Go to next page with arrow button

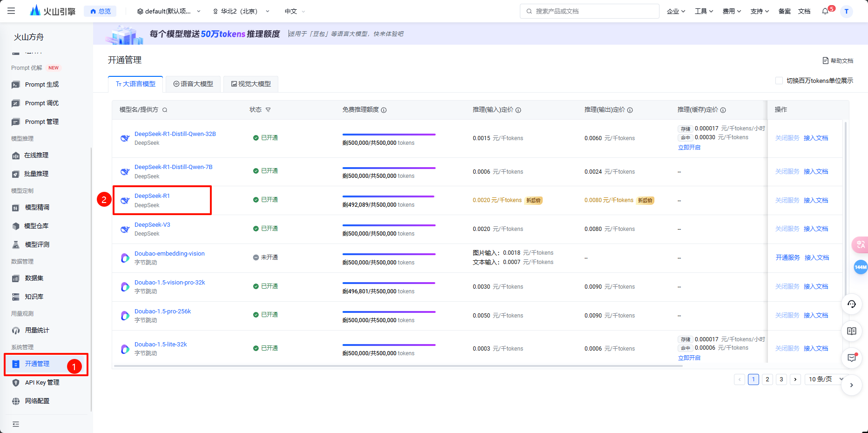pyautogui.click(x=795, y=379)
